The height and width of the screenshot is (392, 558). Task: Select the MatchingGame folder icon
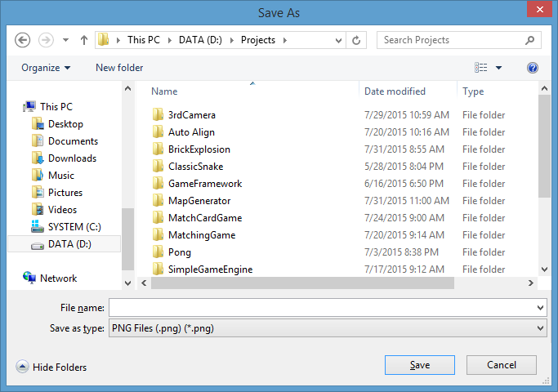point(158,234)
